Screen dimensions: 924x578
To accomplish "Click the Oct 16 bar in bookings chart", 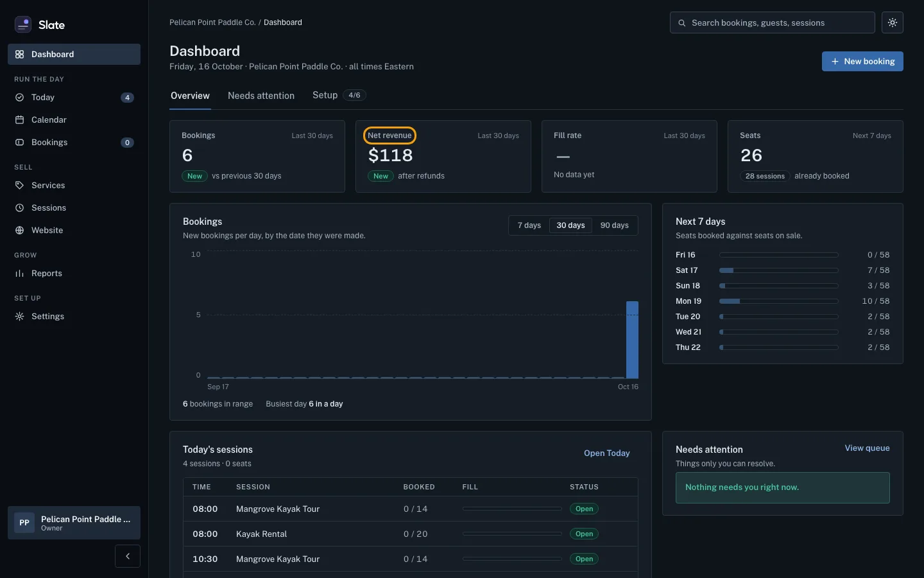I will [632, 340].
